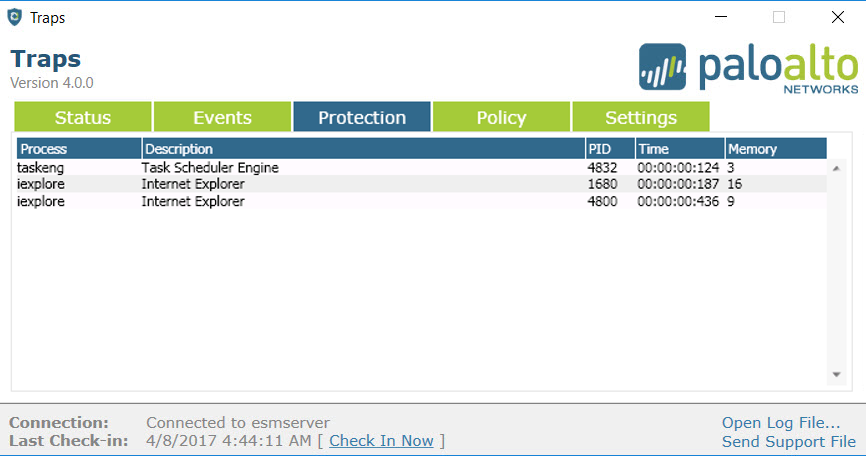
Task: Minimize the Traps window
Action: (x=721, y=17)
